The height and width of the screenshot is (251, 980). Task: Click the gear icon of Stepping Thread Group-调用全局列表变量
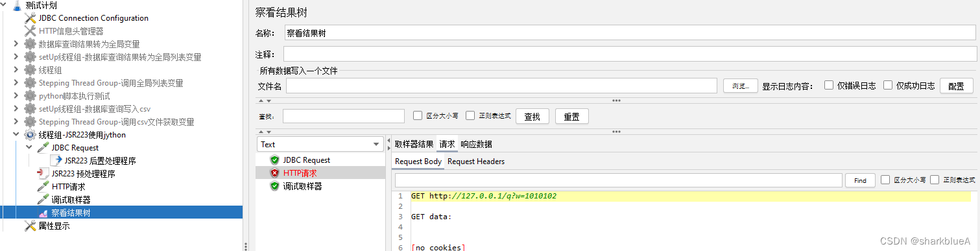30,83
